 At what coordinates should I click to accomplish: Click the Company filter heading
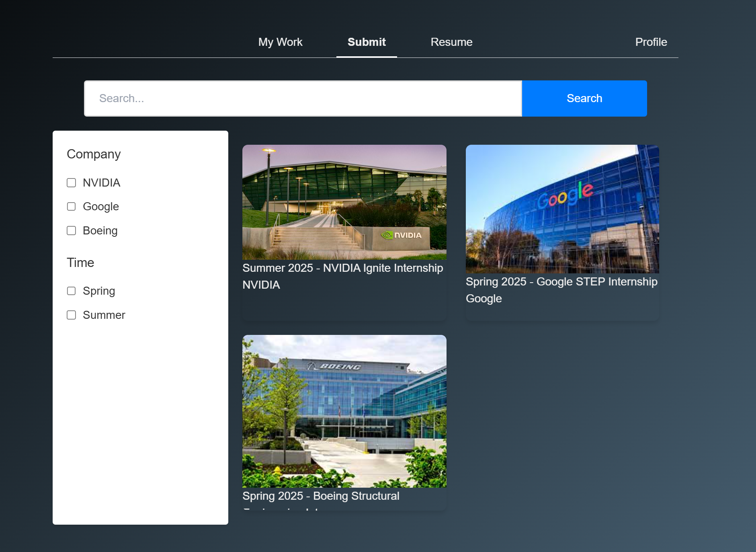coord(94,154)
